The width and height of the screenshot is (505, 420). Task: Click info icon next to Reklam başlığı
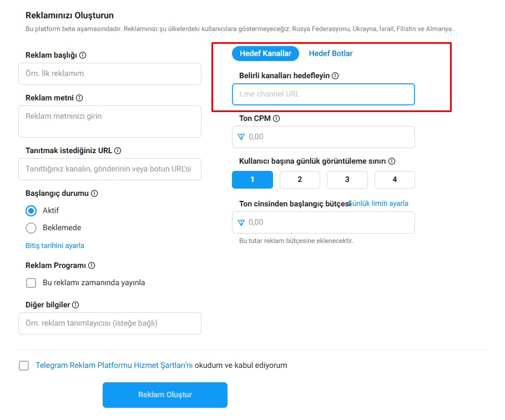(x=83, y=55)
